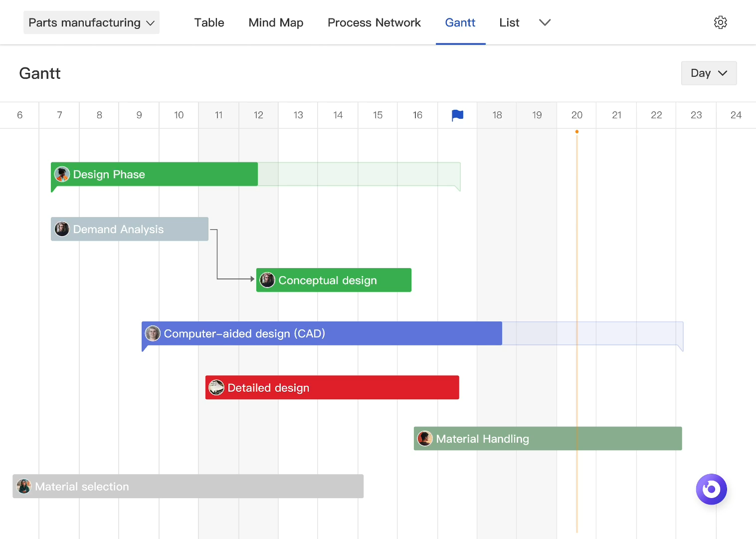Select the Conceptual design task bar

click(x=334, y=280)
